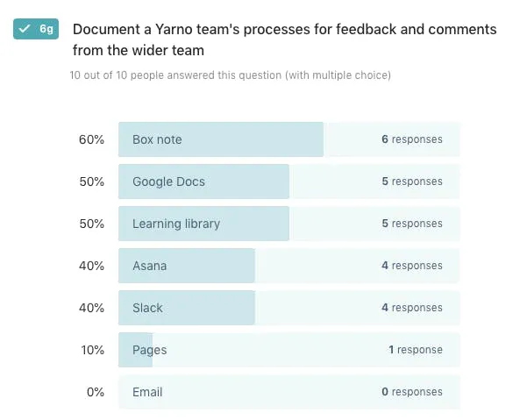
Task: Select the Slack result bar
Action: tap(289, 308)
